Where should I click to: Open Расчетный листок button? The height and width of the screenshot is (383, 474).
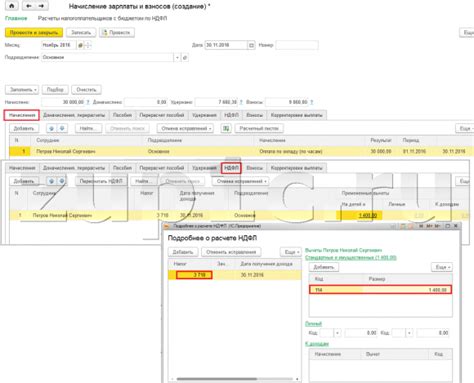259,128
